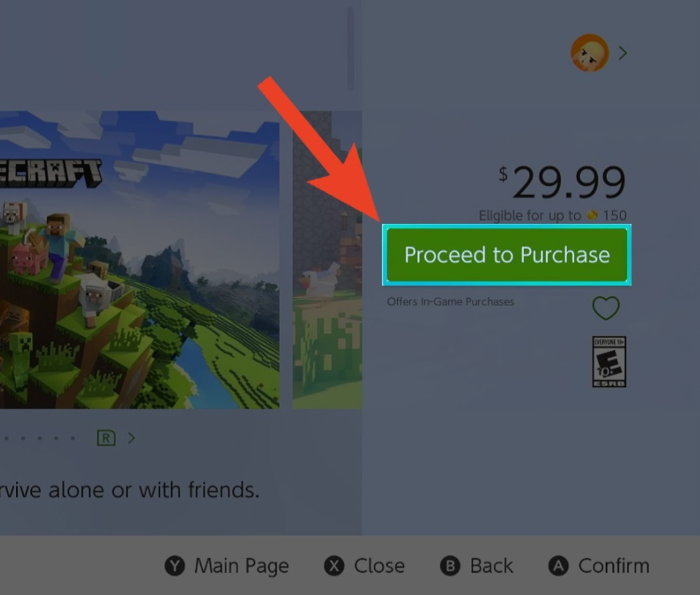Click the A button circle icon
The width and height of the screenshot is (700, 595).
pos(558,566)
